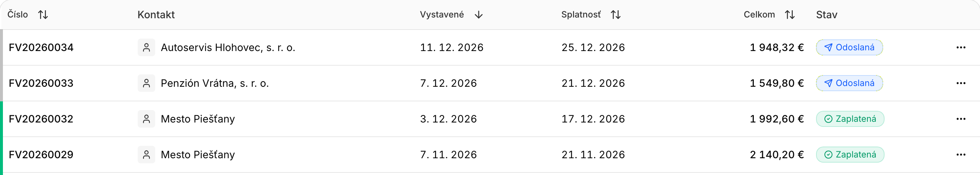Sort invoices by Číslo column arrows
980x175 pixels.
pos(43,15)
